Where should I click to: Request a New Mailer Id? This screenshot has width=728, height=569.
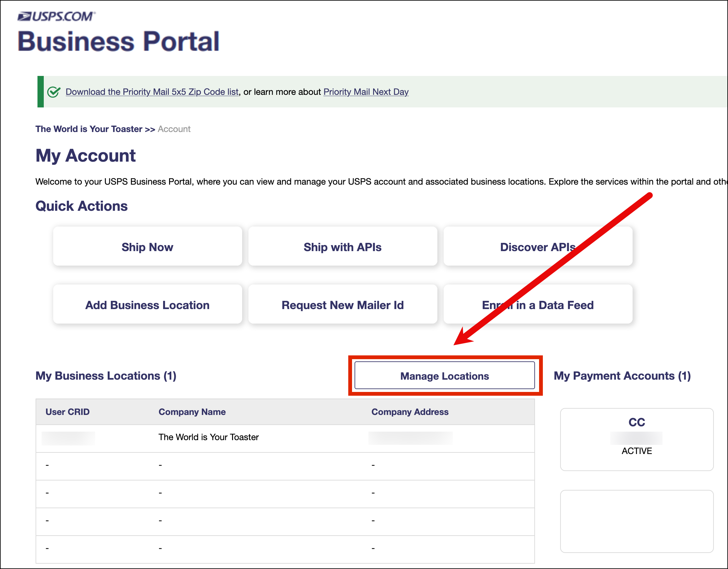(342, 305)
